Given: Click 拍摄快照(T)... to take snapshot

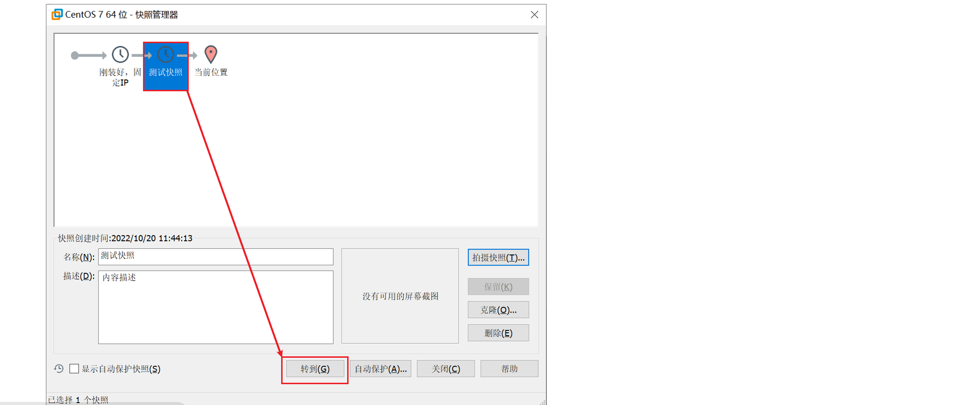Looking at the screenshot, I should pos(498,257).
